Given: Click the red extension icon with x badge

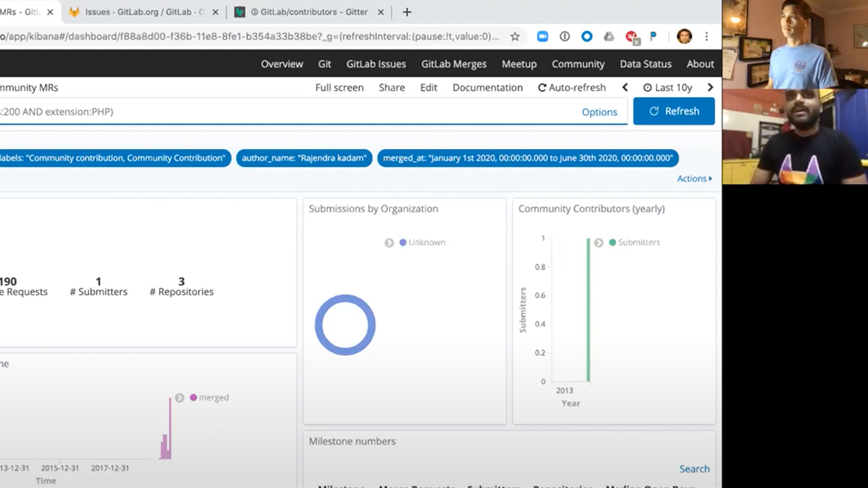Looking at the screenshot, I should coord(632,37).
